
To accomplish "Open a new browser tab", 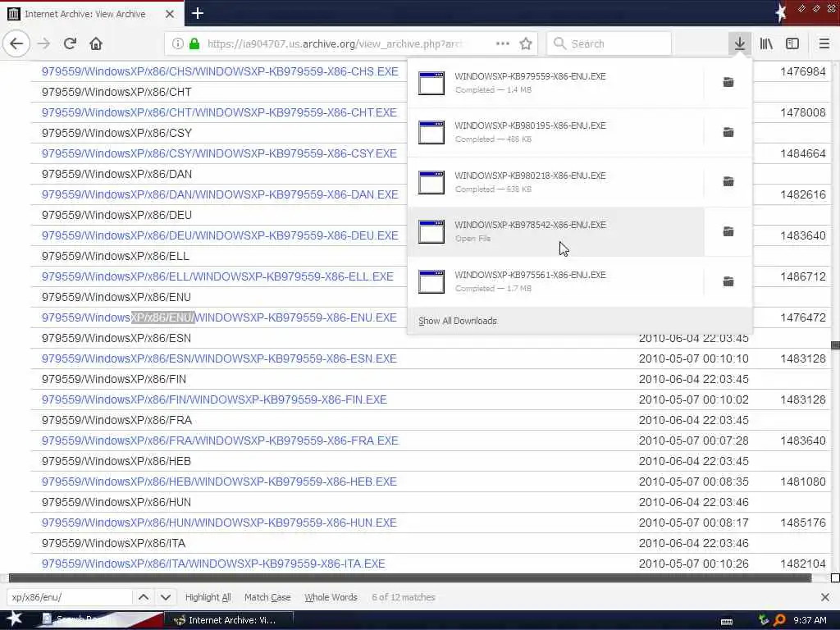I will click(197, 13).
